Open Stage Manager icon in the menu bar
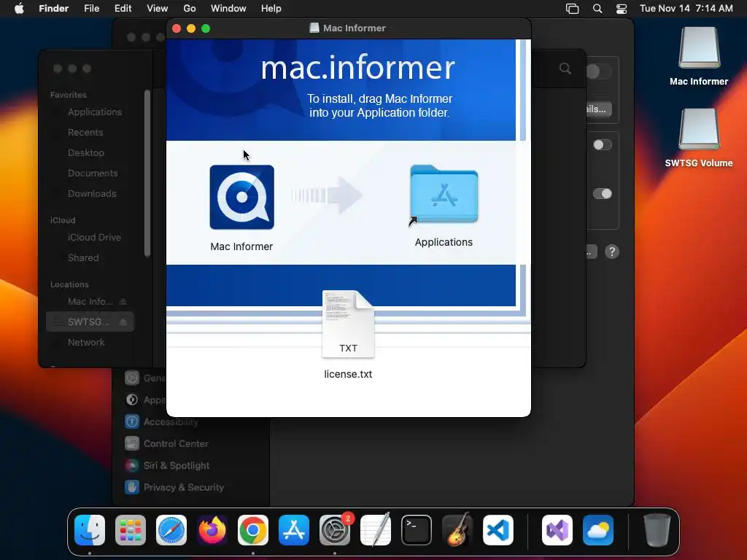 pos(572,9)
